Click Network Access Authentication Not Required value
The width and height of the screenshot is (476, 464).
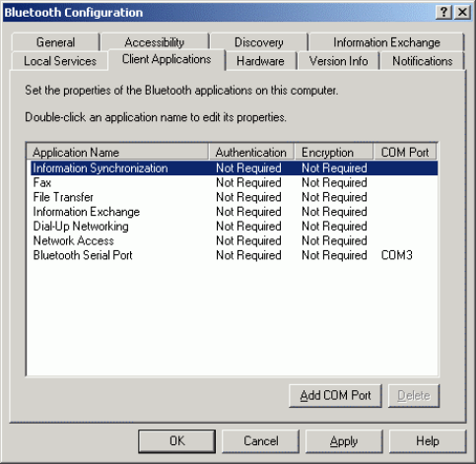[x=248, y=240]
